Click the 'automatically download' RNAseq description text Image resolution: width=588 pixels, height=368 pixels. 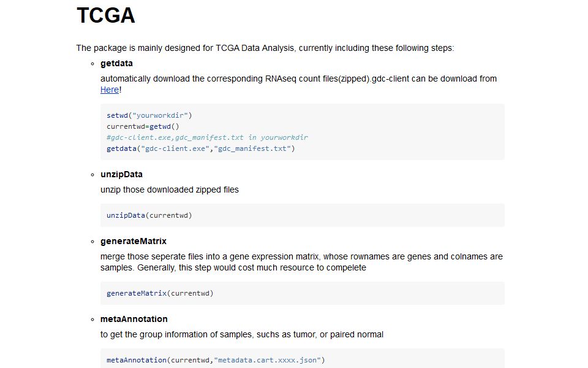pyautogui.click(x=298, y=79)
